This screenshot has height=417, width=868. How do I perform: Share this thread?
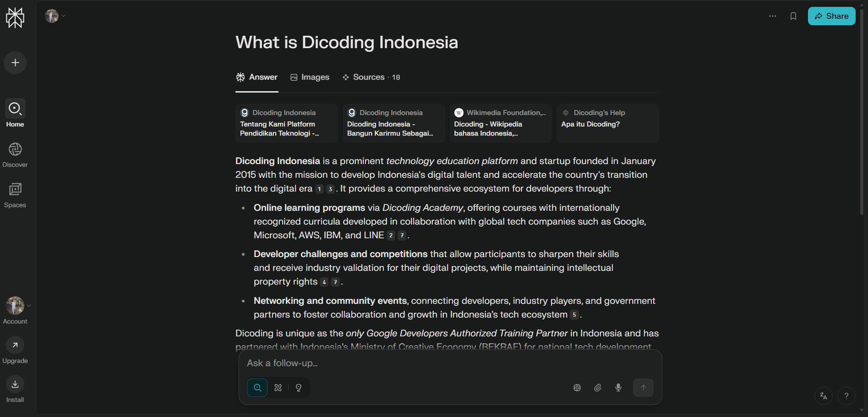pyautogui.click(x=831, y=16)
